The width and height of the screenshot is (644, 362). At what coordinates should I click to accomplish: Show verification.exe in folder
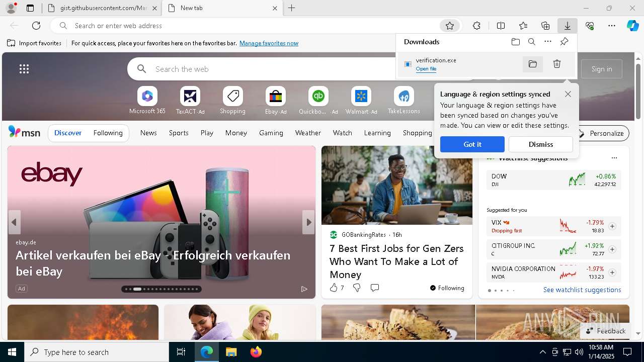click(x=533, y=64)
